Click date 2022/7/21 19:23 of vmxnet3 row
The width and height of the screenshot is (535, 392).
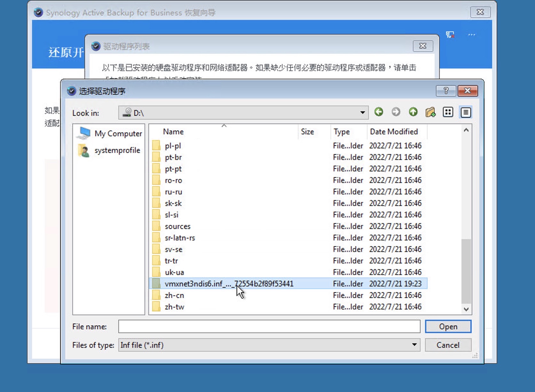395,284
